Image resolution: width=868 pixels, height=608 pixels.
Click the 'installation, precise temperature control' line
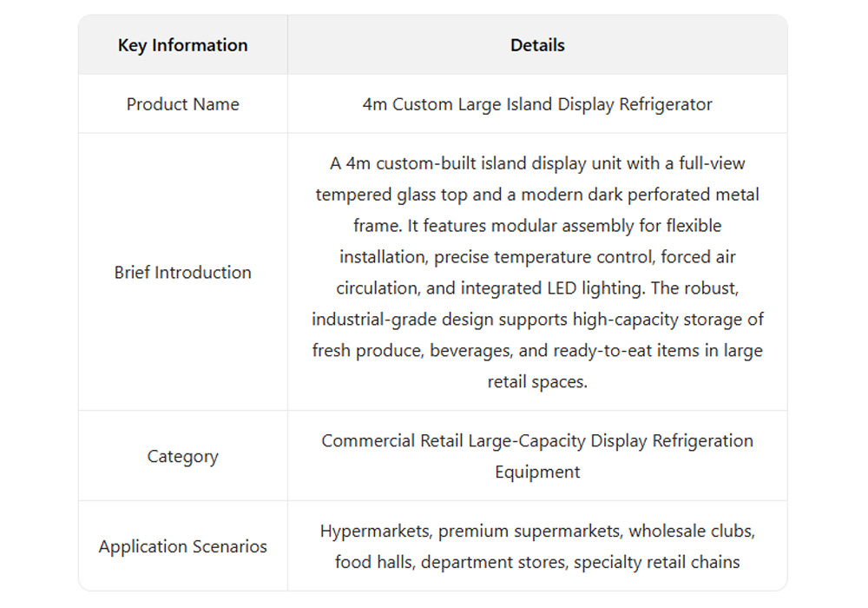[537, 257]
